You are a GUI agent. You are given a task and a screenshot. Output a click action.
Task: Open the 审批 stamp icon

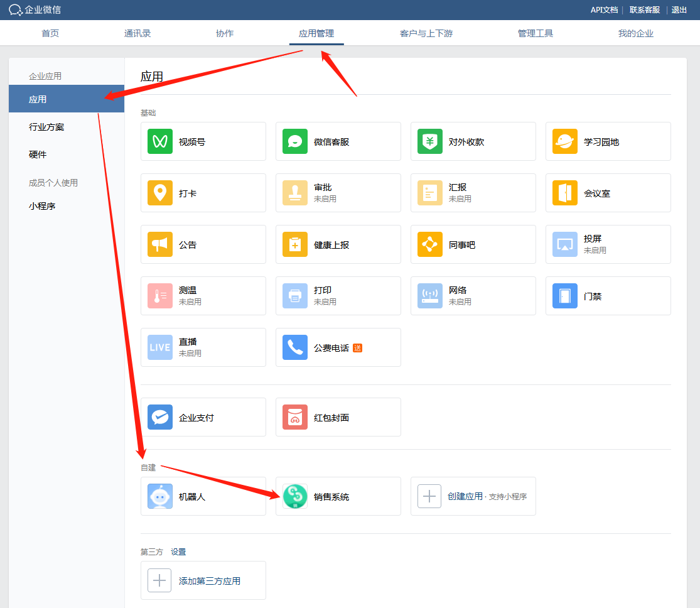click(x=294, y=193)
